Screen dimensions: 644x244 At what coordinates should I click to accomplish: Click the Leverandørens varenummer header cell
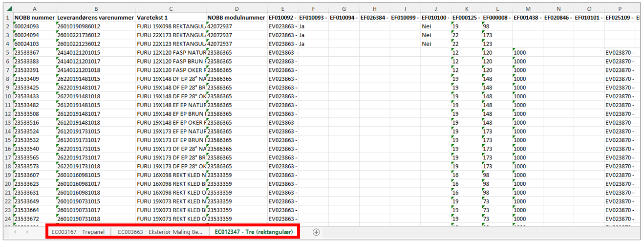[95, 18]
